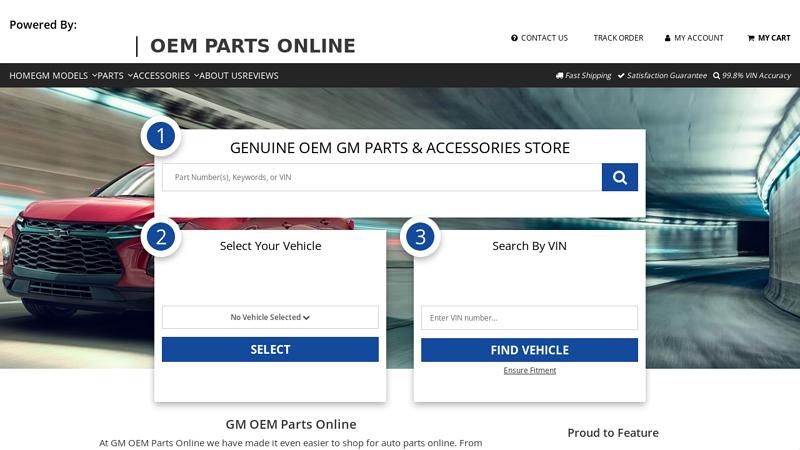Click the Fast Shipping truck icon
Viewport: 800px width, 450px height.
tap(560, 76)
